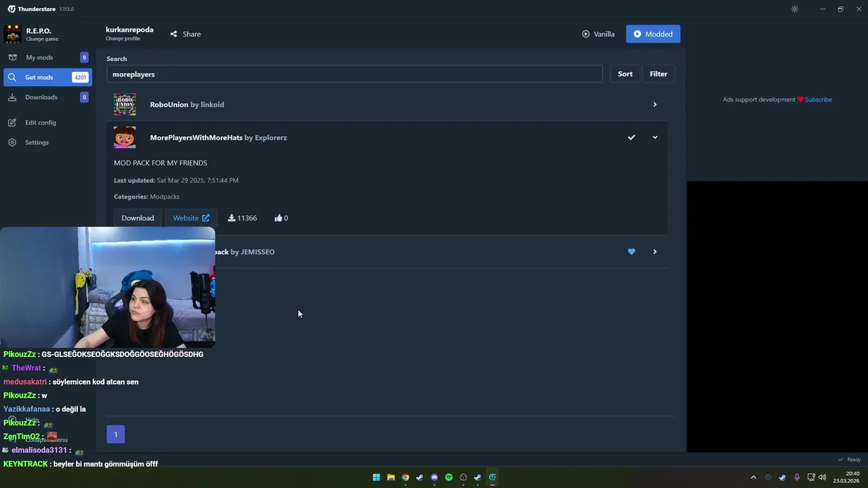Click the blue heart on JEMISSEO mod
Viewport: 868px width, 488px height.
[x=631, y=251]
